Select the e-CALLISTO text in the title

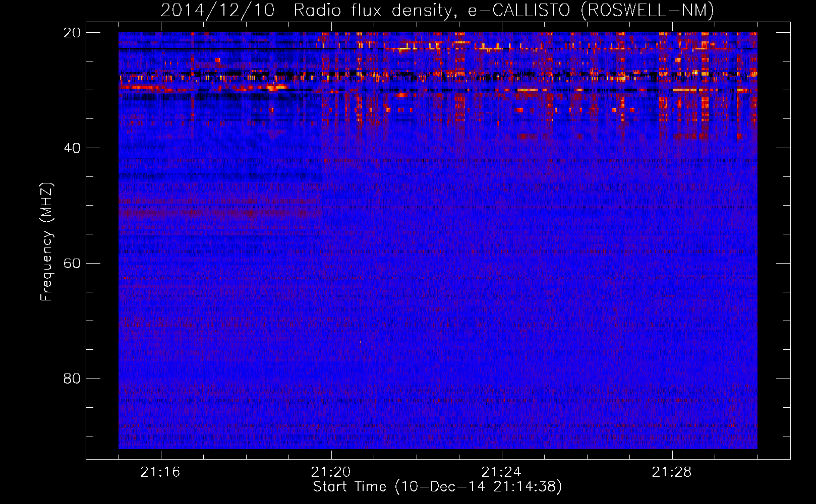[518, 11]
